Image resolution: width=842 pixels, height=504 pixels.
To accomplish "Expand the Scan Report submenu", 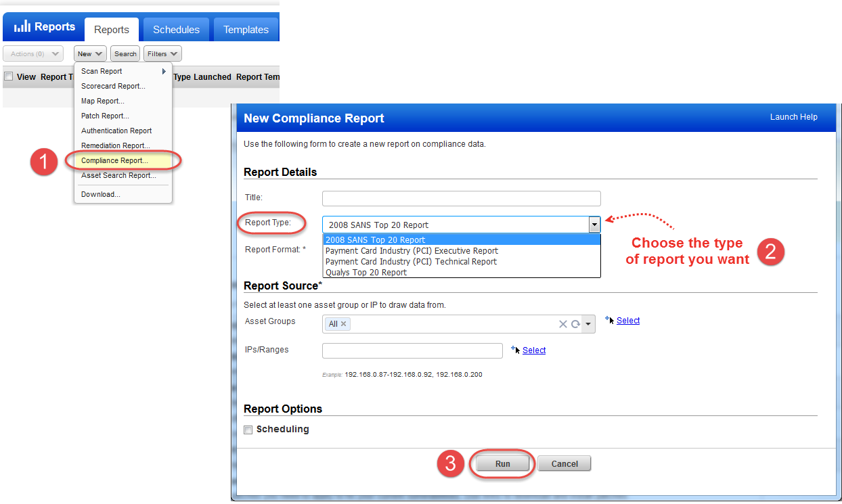I will [102, 71].
